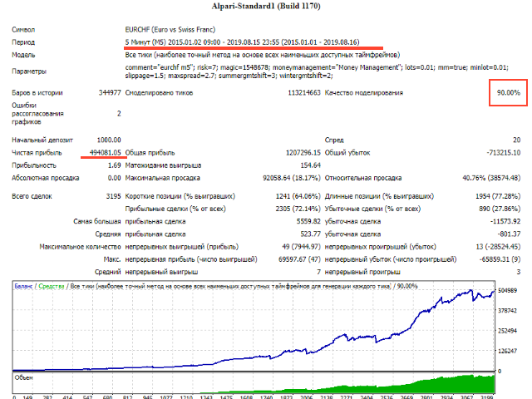Click the average consecutive wins value 7
532x399 pixels.
click(x=318, y=272)
